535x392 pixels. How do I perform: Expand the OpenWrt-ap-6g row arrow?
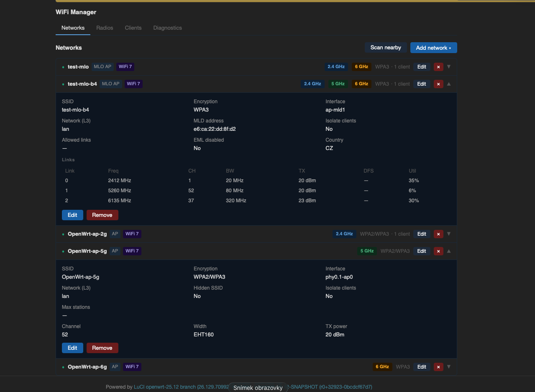click(x=449, y=367)
